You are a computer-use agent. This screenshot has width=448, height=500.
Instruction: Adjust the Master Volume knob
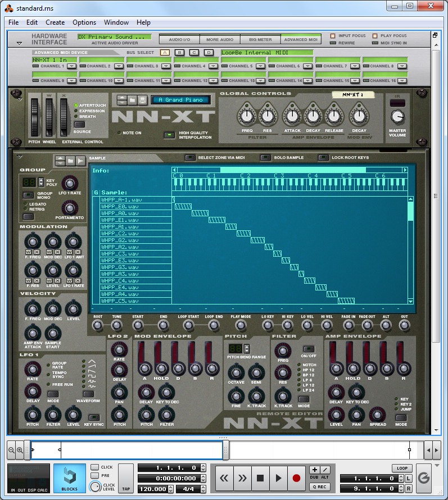tap(397, 117)
